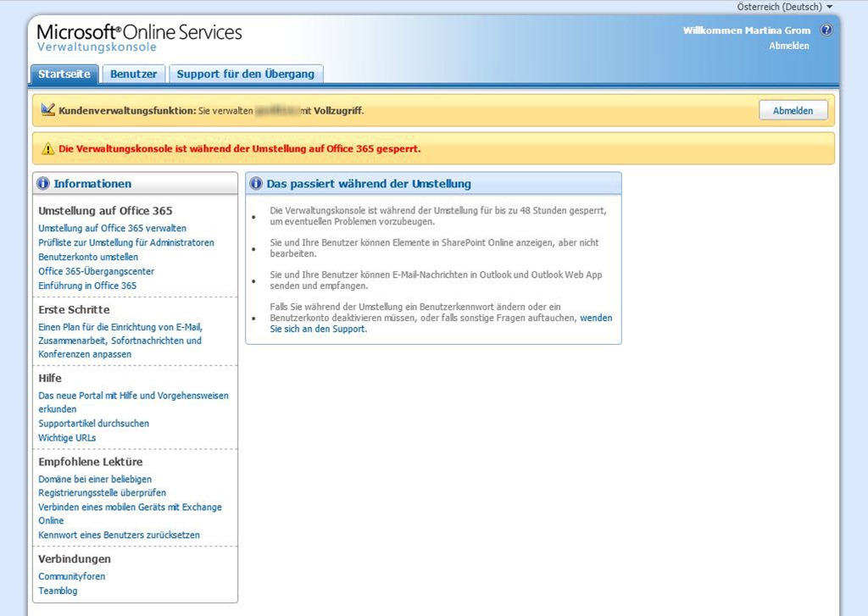Click the help question mark icon
Viewport: 868px width, 616px height.
click(x=826, y=30)
